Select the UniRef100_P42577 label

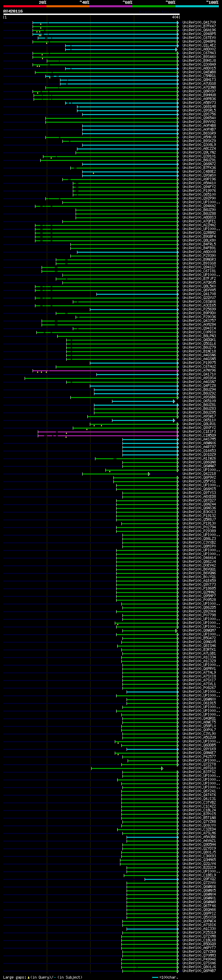click(x=199, y=756)
